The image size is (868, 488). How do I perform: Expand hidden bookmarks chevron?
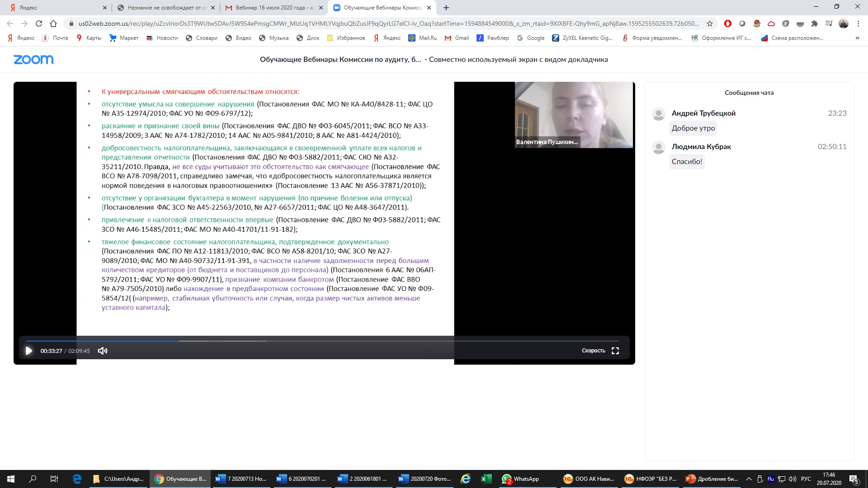[857, 38]
